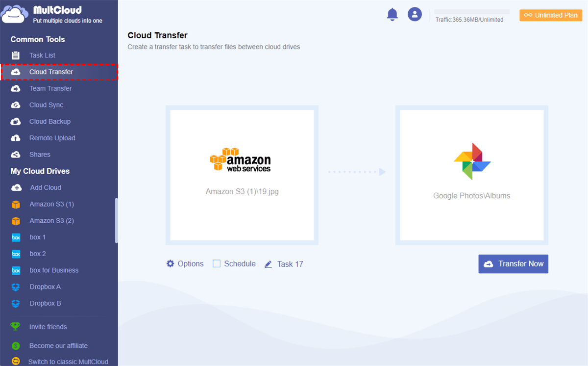Image resolution: width=588 pixels, height=366 pixels.
Task: Click Add Cloud link
Action: point(46,187)
